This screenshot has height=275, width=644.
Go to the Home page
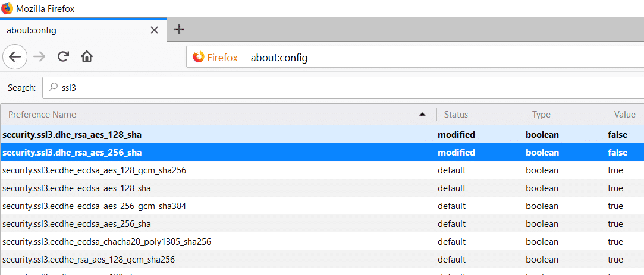click(x=87, y=57)
